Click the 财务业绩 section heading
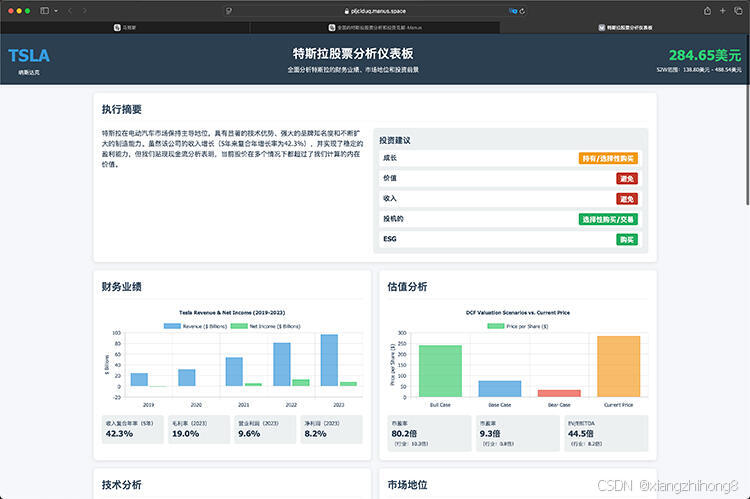 coord(121,287)
